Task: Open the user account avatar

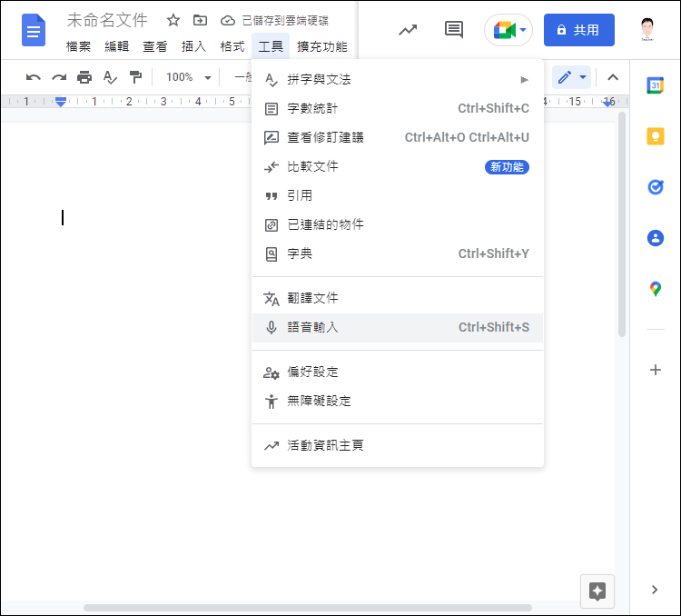Action: coord(647,29)
